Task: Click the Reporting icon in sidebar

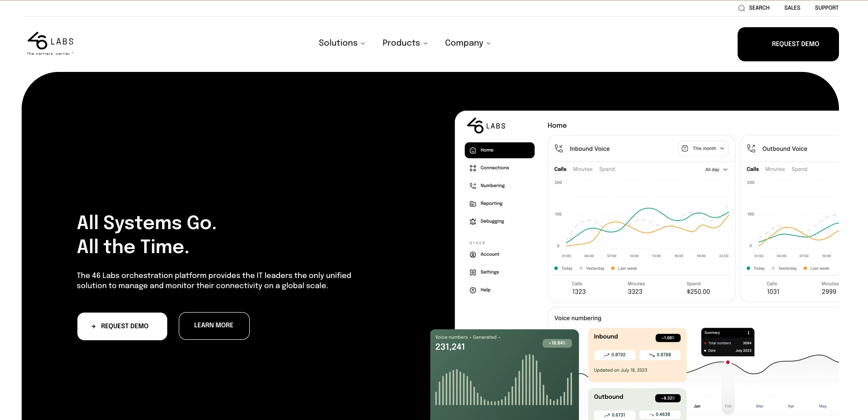Action: click(473, 204)
